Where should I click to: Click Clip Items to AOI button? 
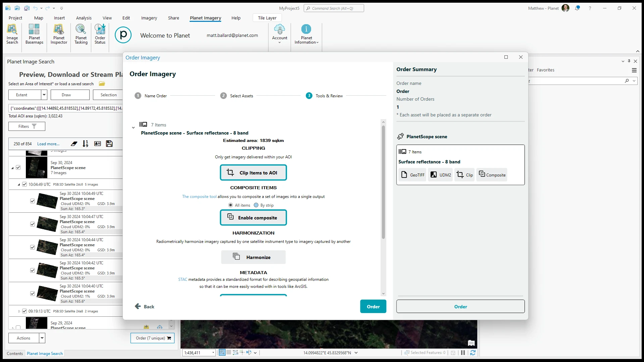coord(253,172)
